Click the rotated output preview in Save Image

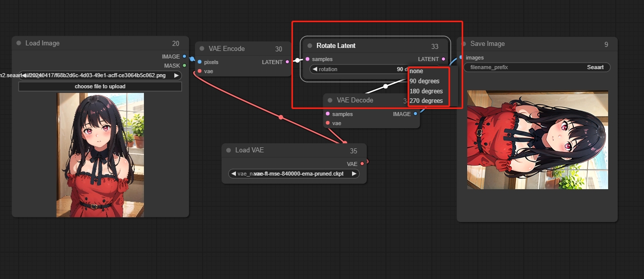pos(537,140)
